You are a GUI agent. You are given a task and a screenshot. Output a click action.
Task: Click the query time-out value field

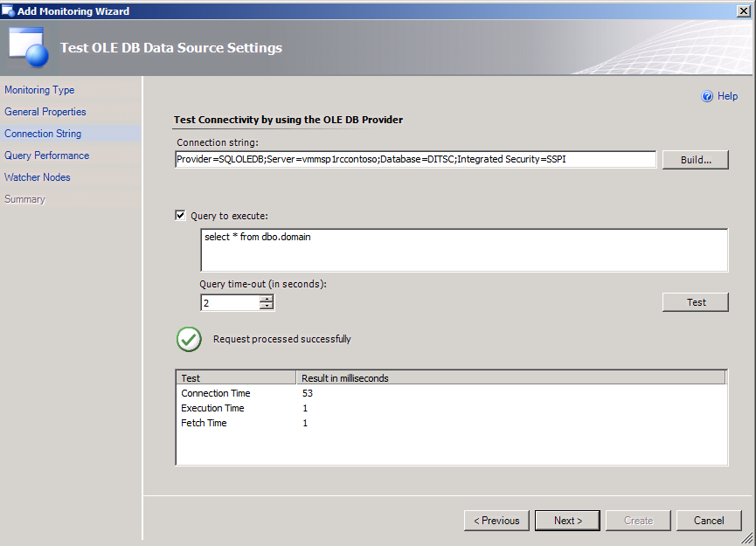(x=231, y=302)
